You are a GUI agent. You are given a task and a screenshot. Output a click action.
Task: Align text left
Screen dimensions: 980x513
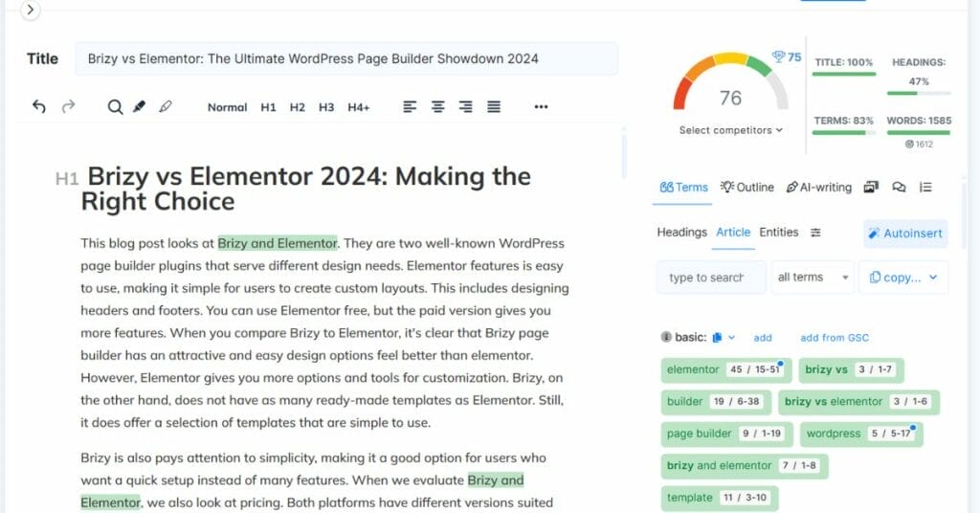[410, 107]
